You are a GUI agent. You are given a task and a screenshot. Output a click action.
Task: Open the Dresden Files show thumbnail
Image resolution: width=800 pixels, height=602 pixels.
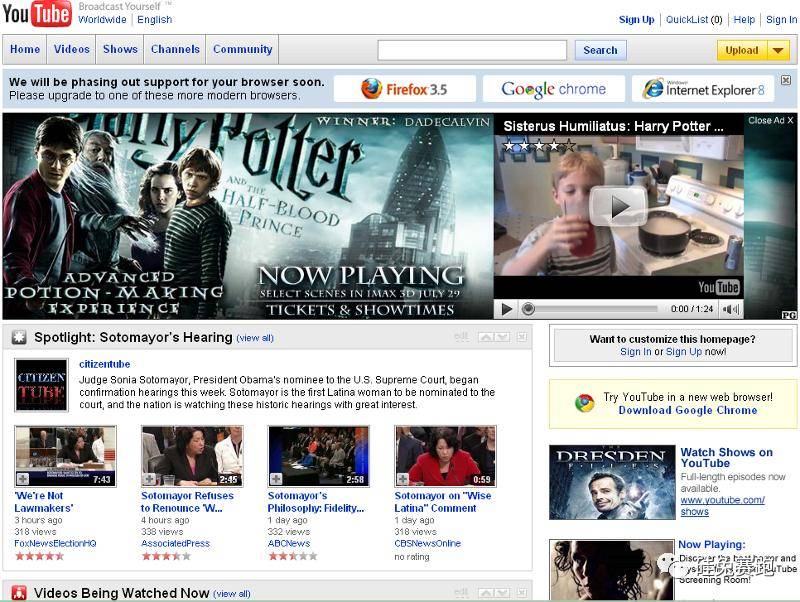pos(612,482)
